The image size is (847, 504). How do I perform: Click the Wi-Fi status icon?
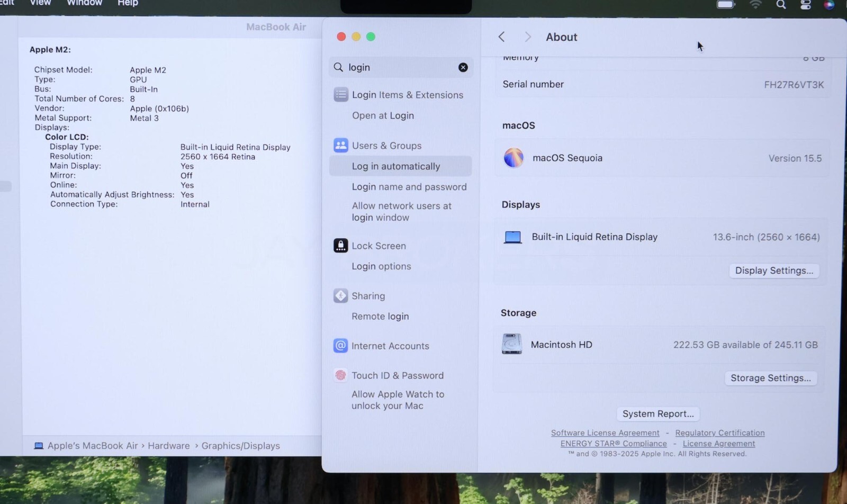click(755, 5)
